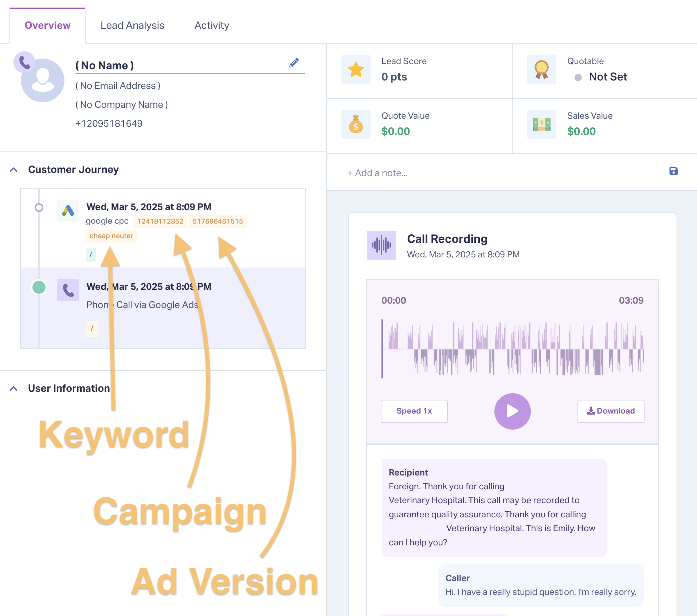Click the No Email Address placeholder
697x616 pixels.
pos(118,86)
